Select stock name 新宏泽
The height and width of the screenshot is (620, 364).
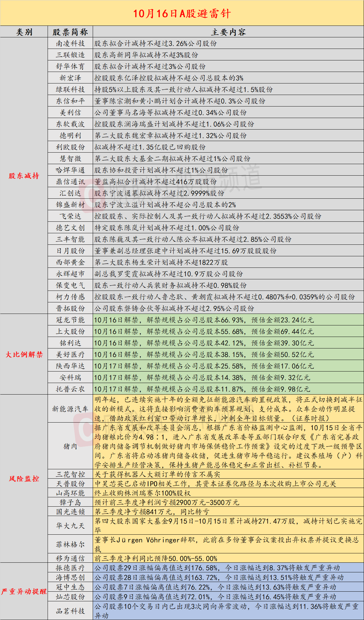point(70,78)
